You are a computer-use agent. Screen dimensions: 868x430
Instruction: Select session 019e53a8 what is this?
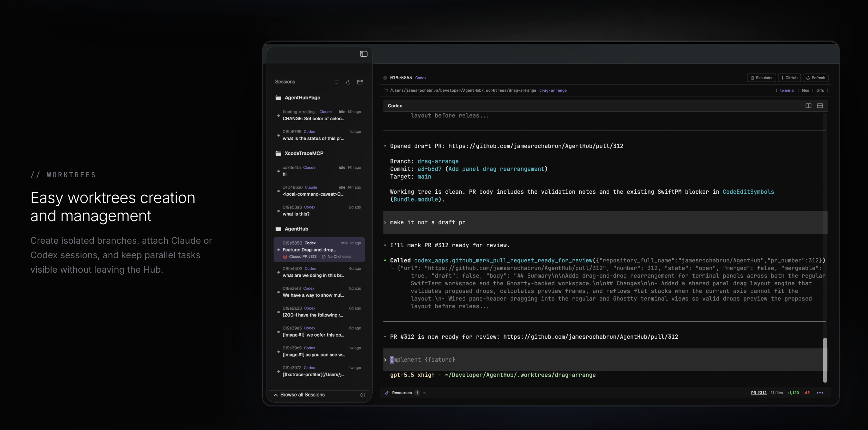[319, 210]
